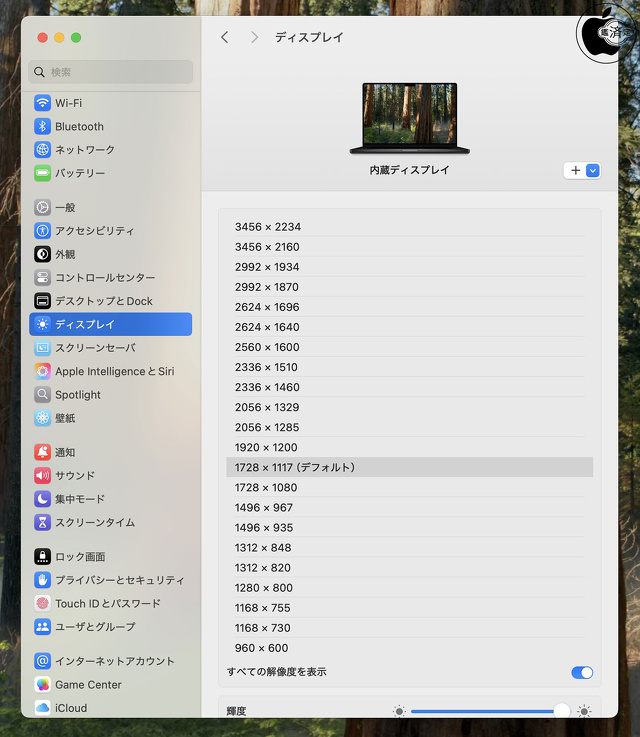Choose resolution 2560 × 1600
This screenshot has width=640, height=737.
pyautogui.click(x=410, y=347)
